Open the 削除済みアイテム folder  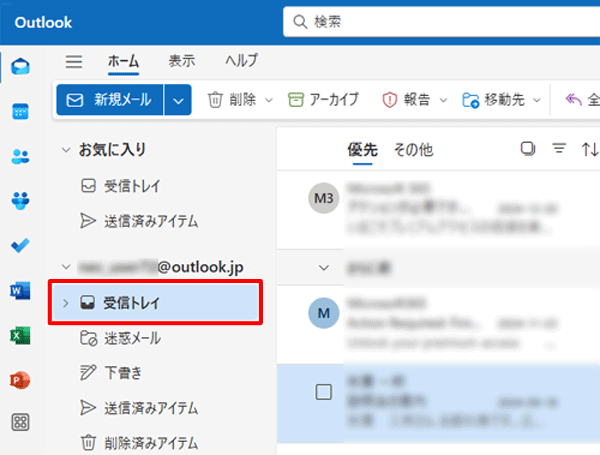tap(139, 443)
